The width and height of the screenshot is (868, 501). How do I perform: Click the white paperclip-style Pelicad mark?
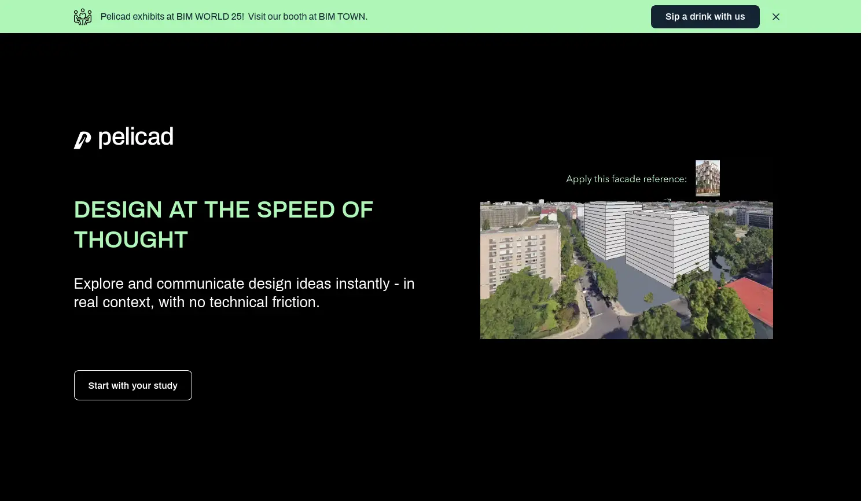[x=82, y=139]
